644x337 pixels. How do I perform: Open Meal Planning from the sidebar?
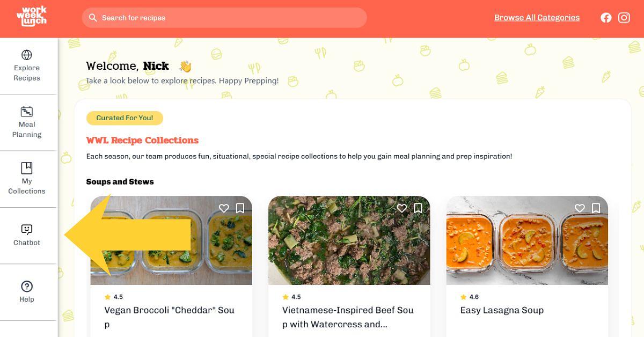click(x=27, y=122)
